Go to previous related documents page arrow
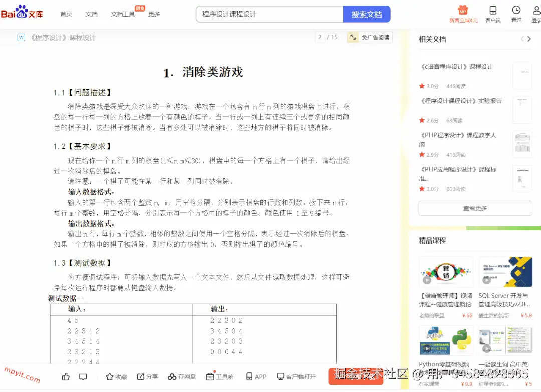The image size is (541, 392). [x=522, y=39]
